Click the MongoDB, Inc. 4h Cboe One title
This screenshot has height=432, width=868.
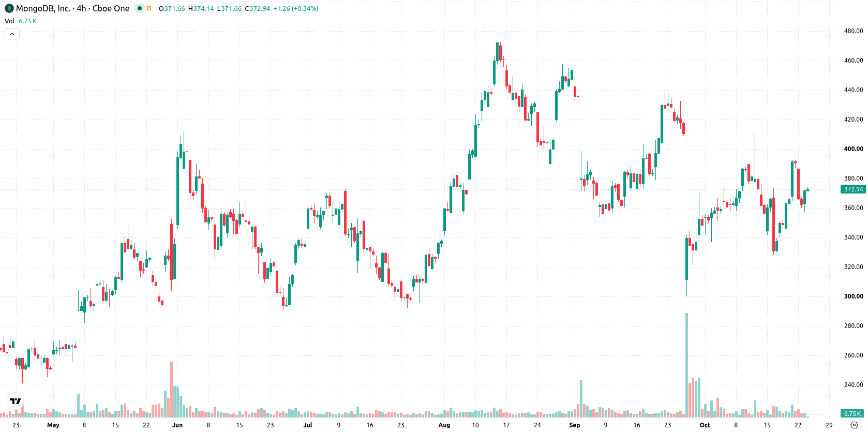click(73, 8)
